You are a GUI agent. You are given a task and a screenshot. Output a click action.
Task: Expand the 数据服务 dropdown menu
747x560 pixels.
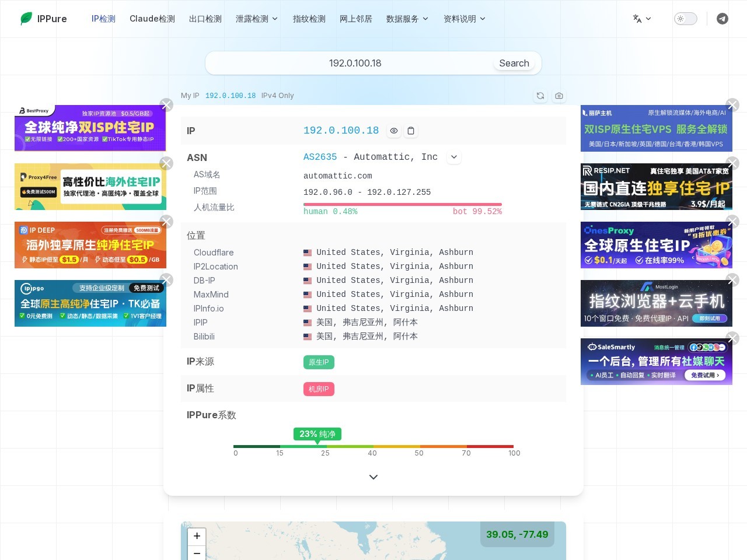(407, 19)
